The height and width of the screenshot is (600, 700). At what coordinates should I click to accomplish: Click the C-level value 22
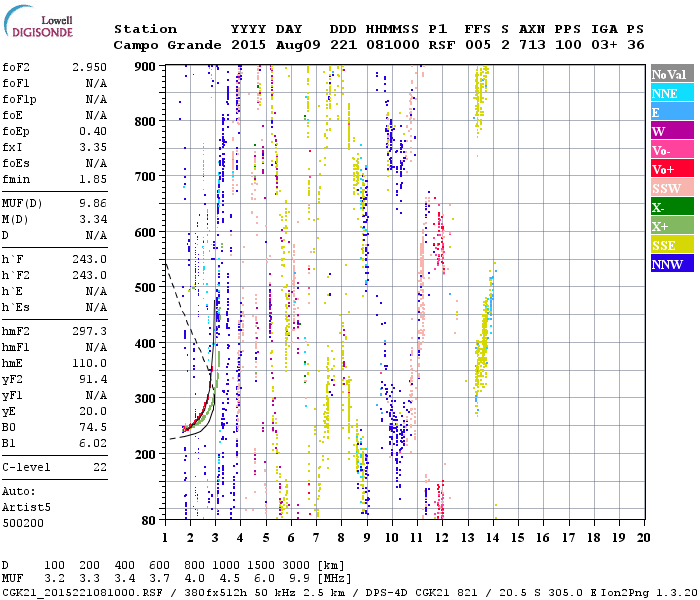tap(100, 468)
